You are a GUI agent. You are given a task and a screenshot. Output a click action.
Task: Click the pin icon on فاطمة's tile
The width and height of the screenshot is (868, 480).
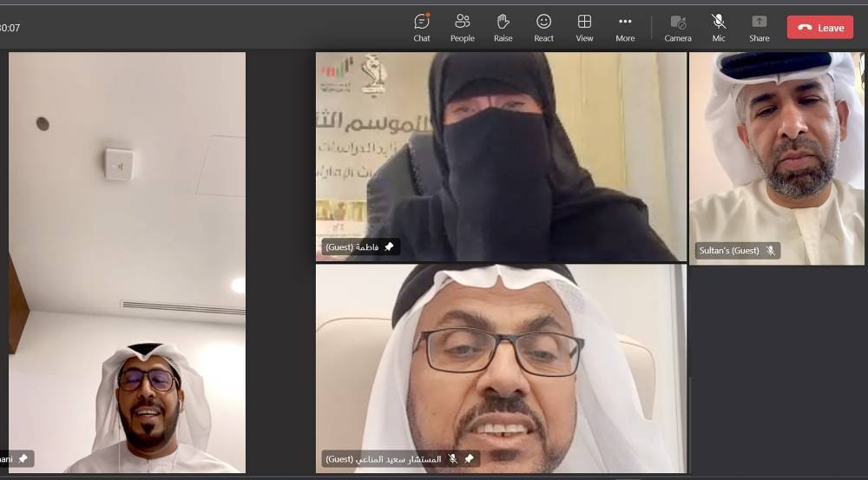(x=389, y=247)
